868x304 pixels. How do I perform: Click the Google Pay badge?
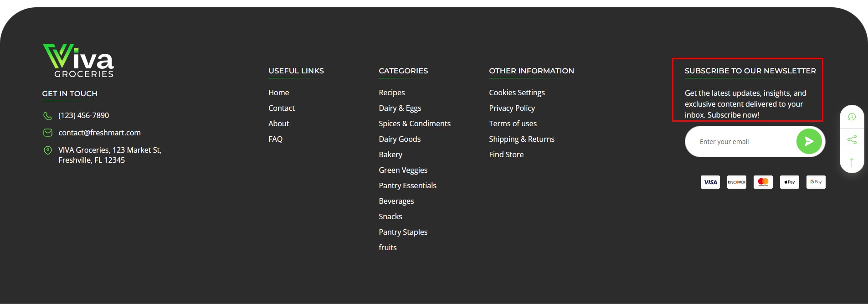click(x=816, y=182)
